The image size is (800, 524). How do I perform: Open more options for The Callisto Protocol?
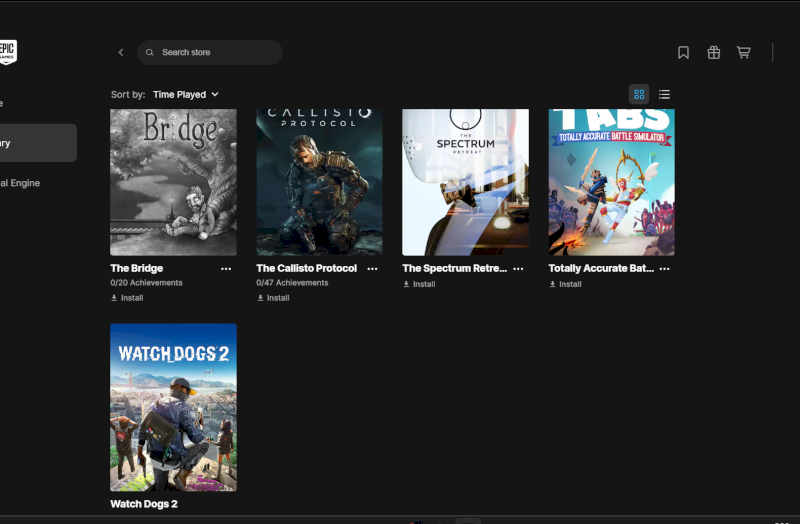point(372,269)
